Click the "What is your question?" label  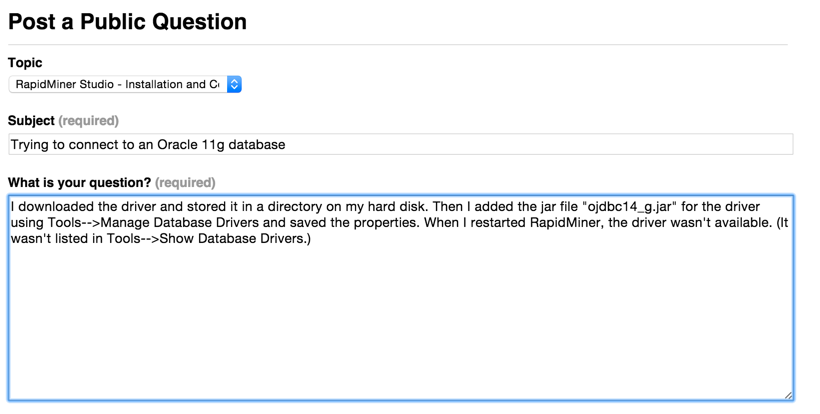click(80, 183)
